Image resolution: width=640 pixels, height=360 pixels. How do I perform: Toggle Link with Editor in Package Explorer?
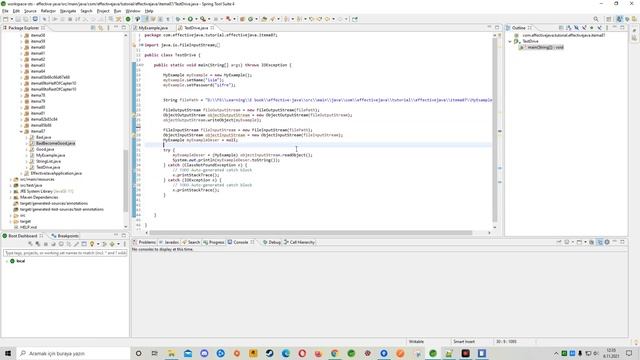[x=100, y=28]
